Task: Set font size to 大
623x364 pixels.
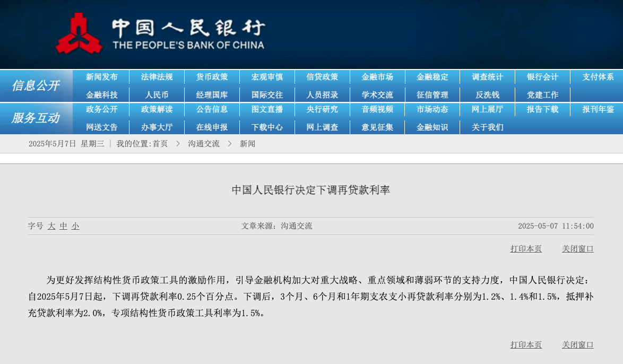Action: pos(51,226)
